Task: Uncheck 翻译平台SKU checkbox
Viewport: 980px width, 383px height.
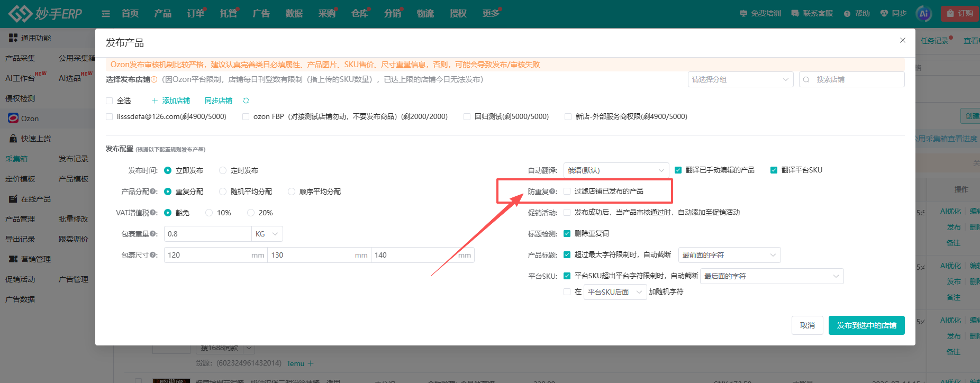Action: (774, 170)
